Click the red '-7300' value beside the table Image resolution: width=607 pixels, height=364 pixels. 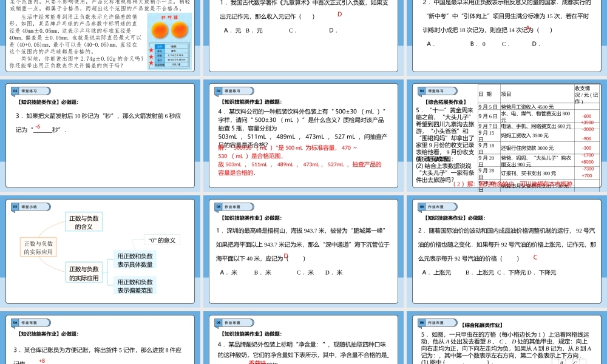point(588,169)
